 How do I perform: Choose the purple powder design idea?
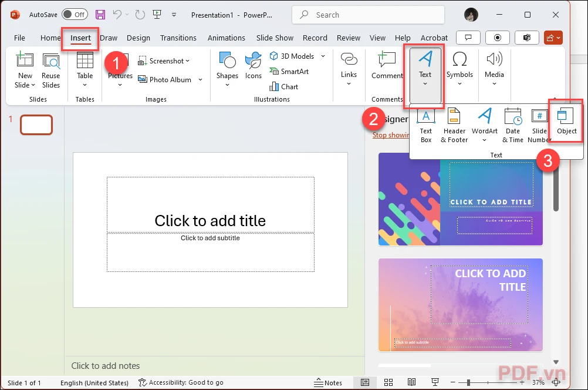click(461, 305)
